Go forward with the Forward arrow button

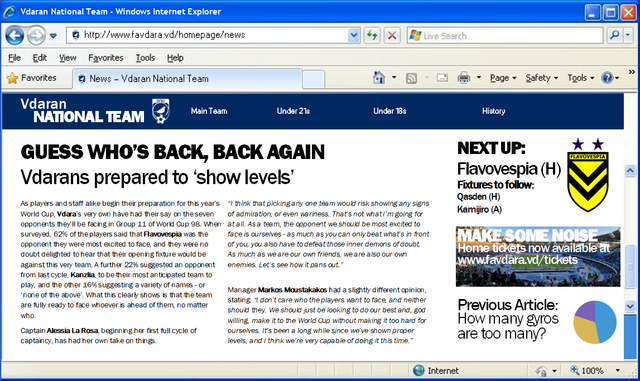[x=36, y=36]
